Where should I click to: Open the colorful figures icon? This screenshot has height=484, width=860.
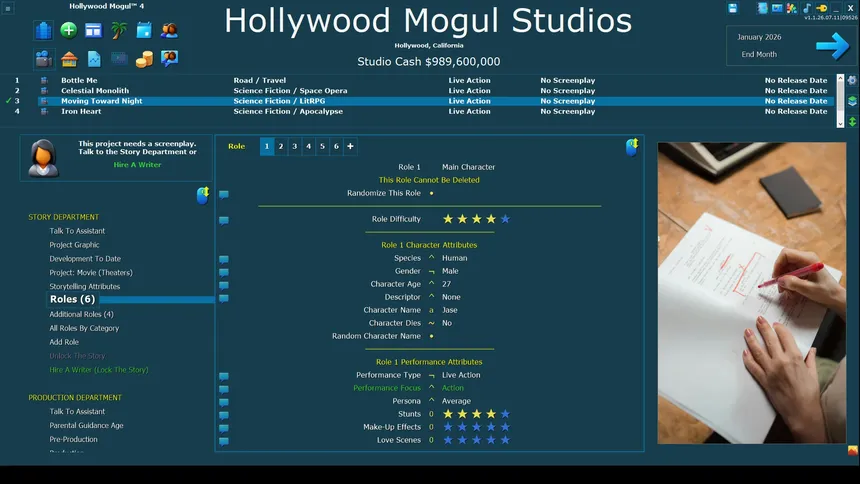pos(791,8)
